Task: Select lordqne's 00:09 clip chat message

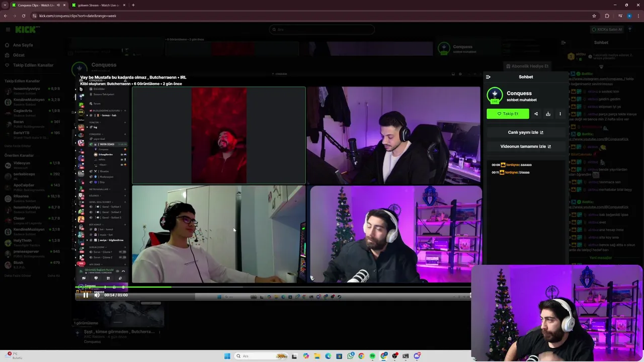Action: point(512,164)
